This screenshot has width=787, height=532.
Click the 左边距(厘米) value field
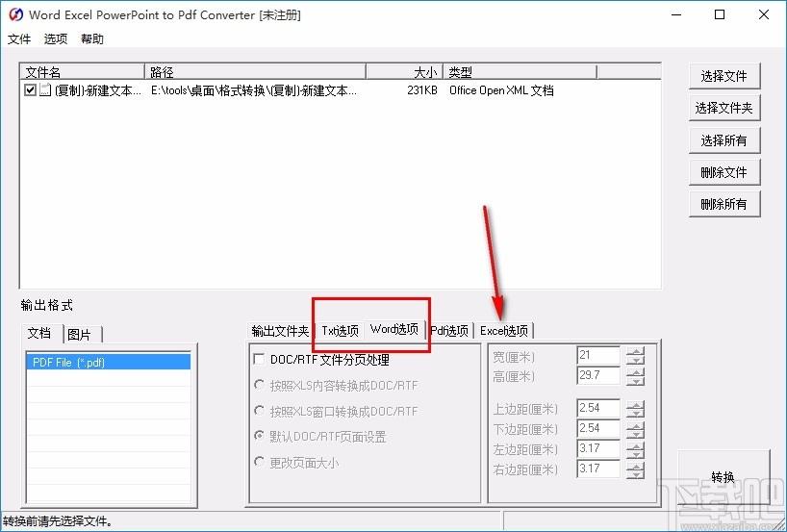coord(598,448)
